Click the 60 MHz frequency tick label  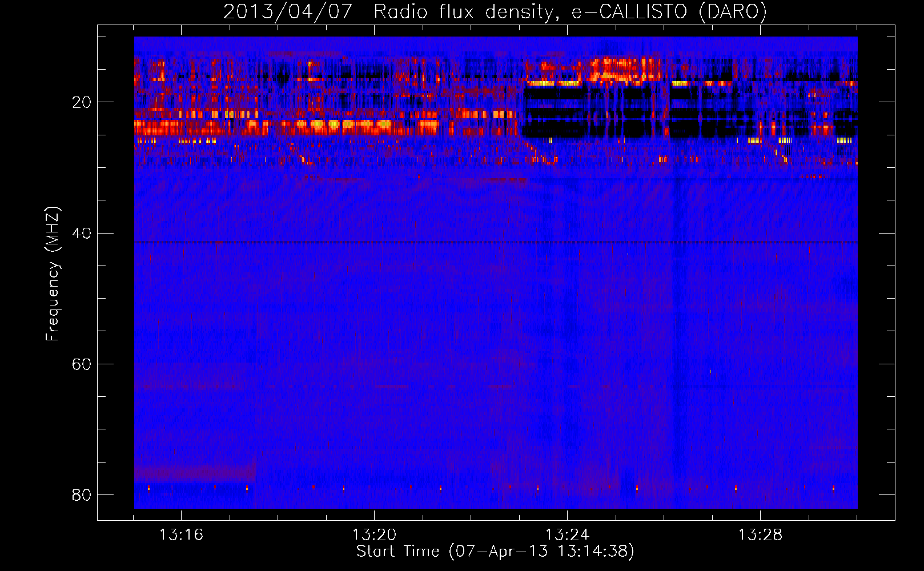(x=81, y=364)
